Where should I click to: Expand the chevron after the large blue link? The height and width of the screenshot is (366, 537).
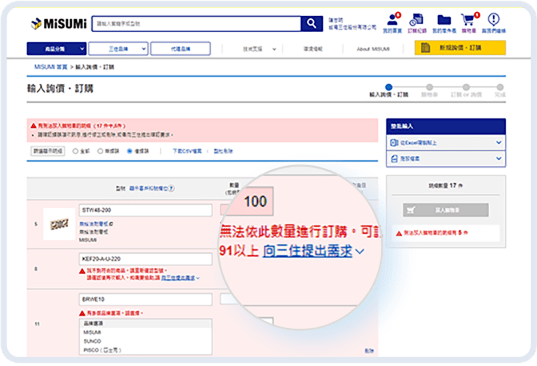tap(360, 252)
